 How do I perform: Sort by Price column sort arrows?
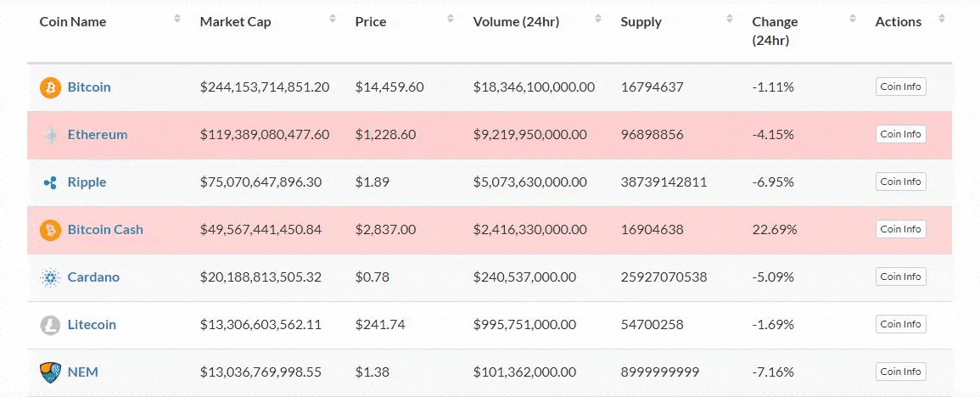[450, 19]
